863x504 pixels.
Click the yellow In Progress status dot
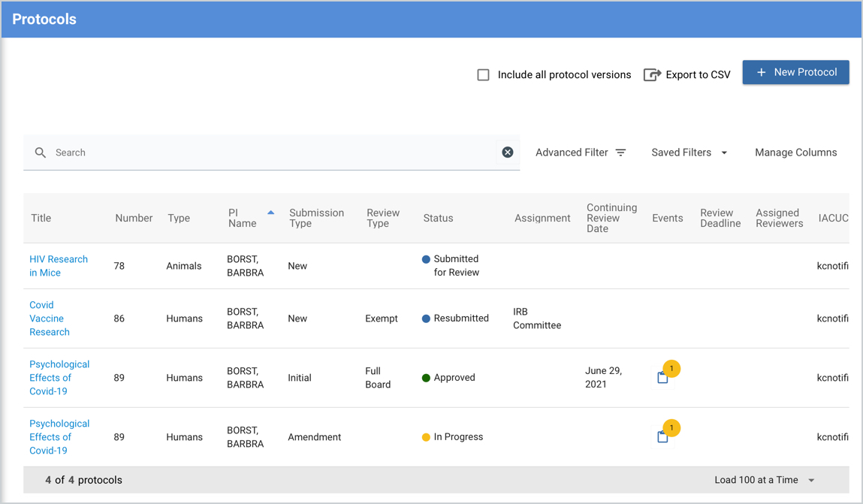[426, 437]
